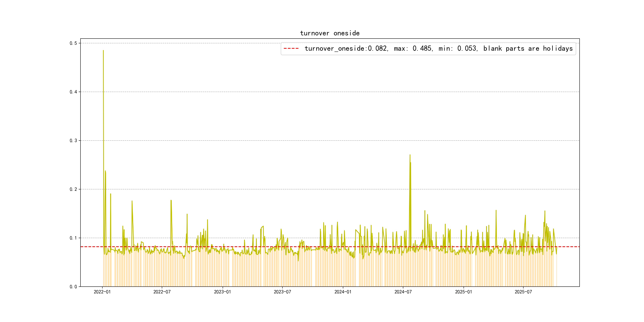Click the 2022-01 x-axis tick label
This screenshot has height=322, width=644.
[x=102, y=292]
